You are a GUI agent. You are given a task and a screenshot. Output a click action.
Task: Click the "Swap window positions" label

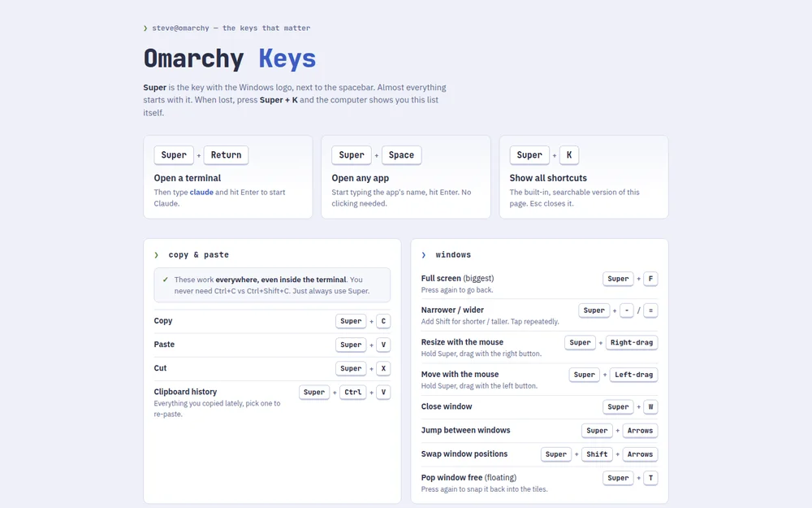click(x=464, y=454)
